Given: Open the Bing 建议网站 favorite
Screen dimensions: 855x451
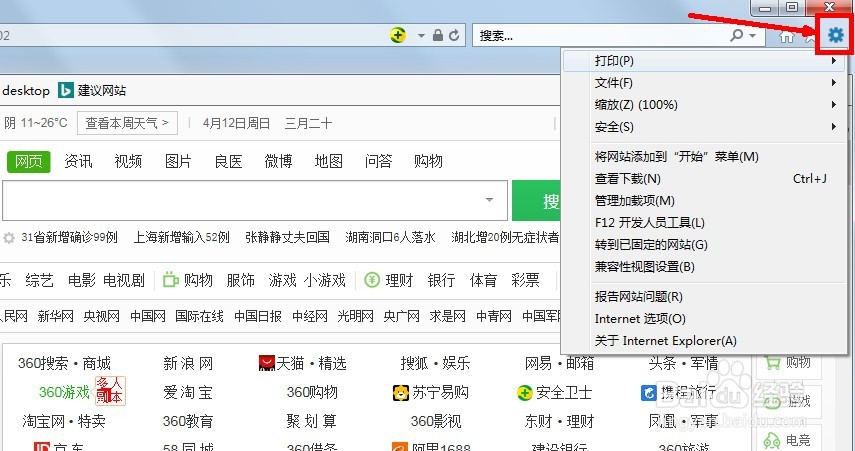Looking at the screenshot, I should click(x=92, y=90).
